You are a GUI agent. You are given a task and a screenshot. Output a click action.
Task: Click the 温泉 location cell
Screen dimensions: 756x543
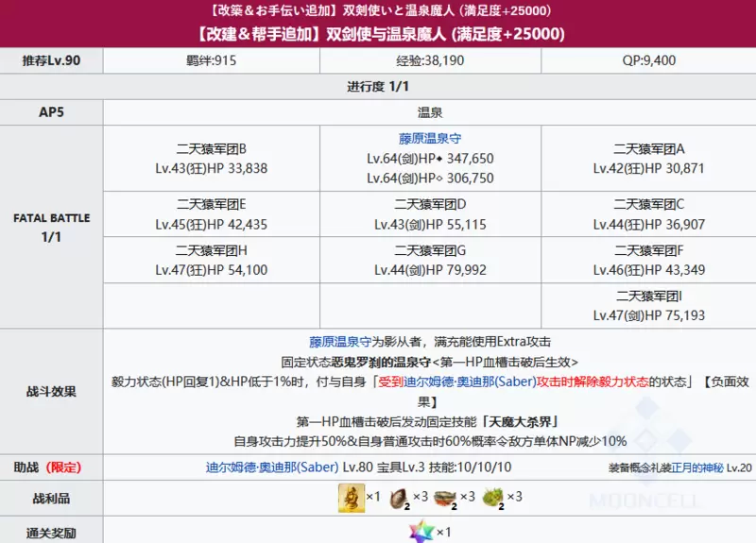[x=430, y=112]
